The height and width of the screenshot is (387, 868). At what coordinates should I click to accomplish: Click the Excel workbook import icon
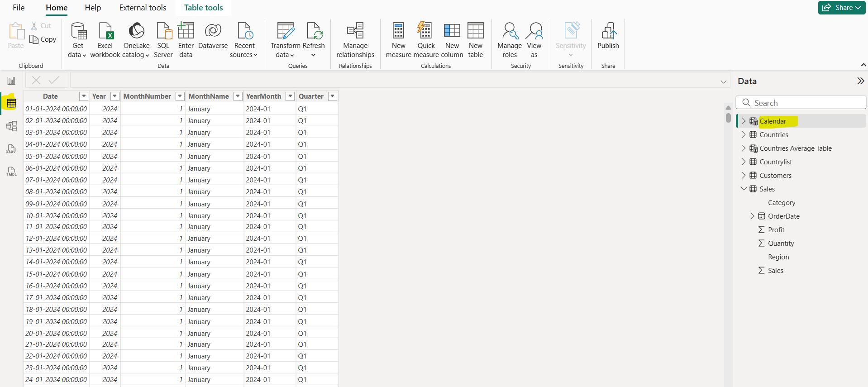click(x=105, y=32)
